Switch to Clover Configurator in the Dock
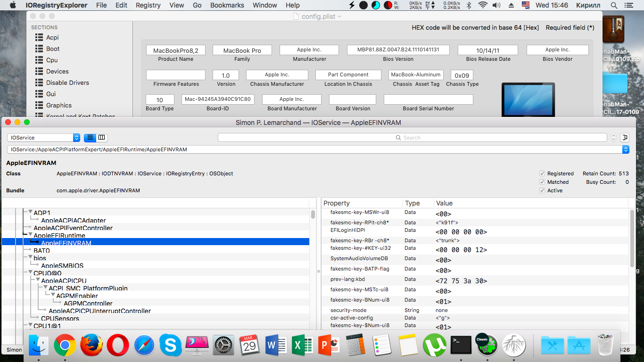This screenshot has width=644, height=362. tap(487, 346)
